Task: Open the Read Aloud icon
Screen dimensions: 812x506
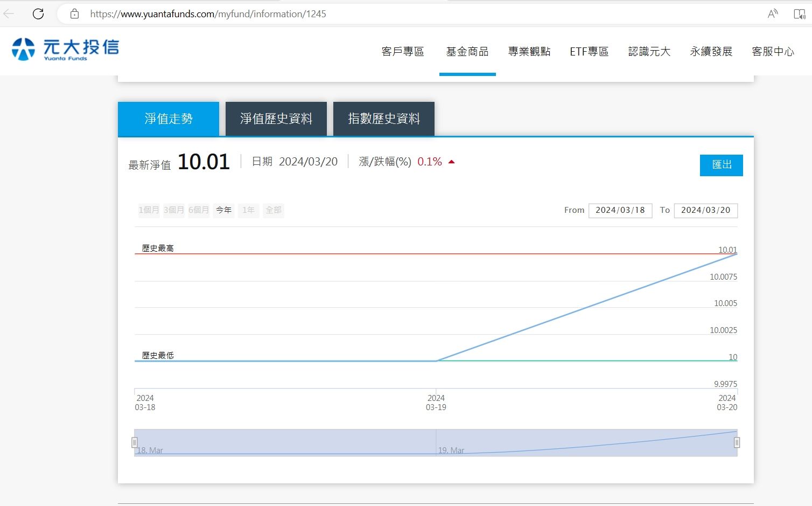Action: pyautogui.click(x=773, y=14)
